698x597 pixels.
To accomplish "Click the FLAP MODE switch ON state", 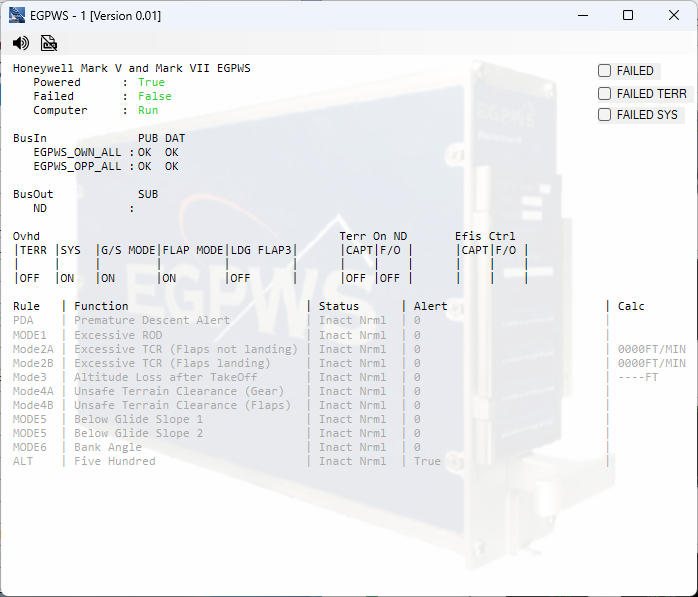I will 170,278.
